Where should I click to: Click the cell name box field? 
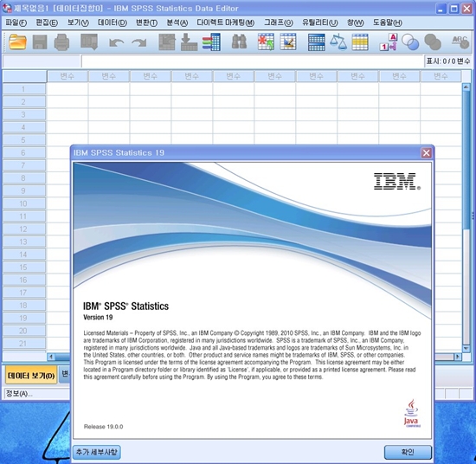tap(42, 61)
